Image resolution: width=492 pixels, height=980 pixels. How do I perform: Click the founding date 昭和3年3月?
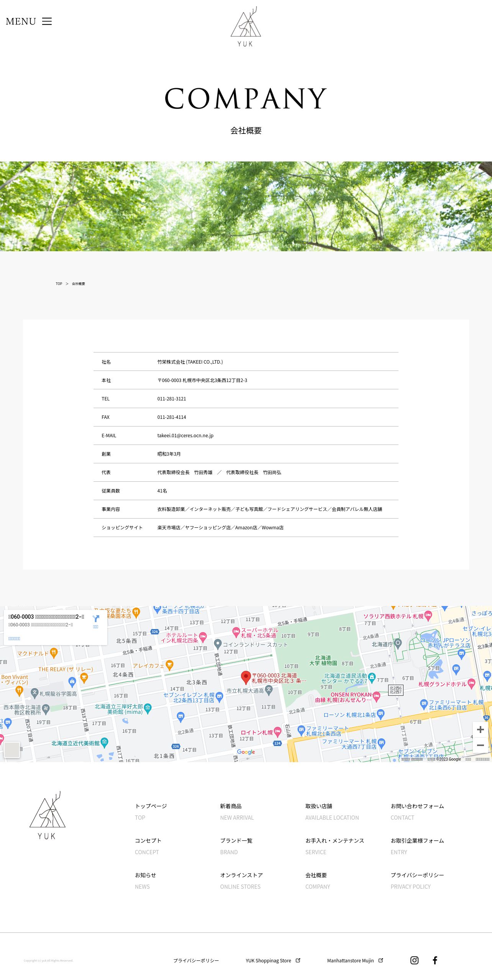(x=169, y=454)
